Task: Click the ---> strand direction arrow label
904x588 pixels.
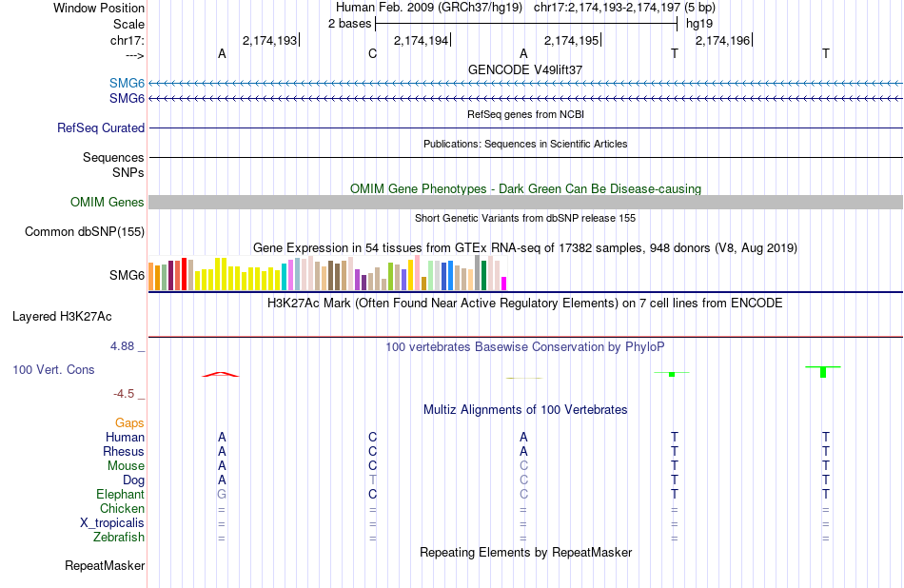Action: [134, 55]
